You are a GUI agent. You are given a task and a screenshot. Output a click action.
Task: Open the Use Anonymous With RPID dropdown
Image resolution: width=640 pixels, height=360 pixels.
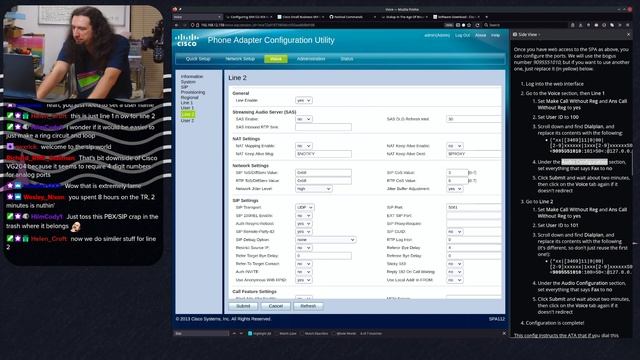point(304,280)
